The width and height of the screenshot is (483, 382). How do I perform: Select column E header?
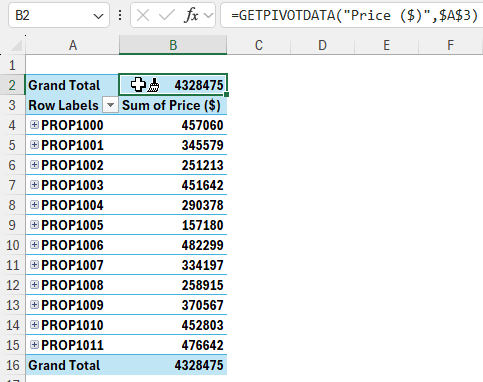click(x=386, y=45)
